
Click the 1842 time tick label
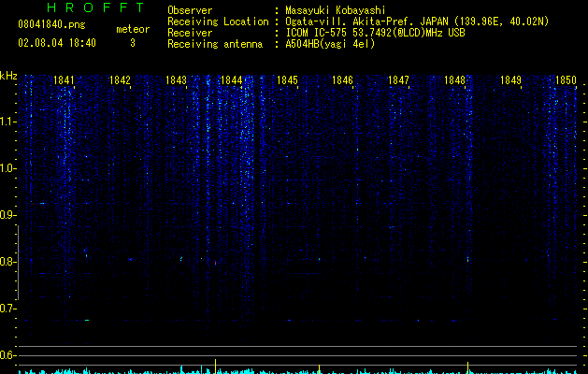(x=120, y=80)
